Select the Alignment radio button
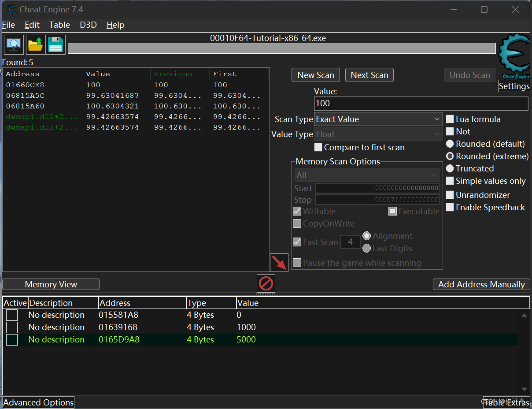 pos(366,236)
